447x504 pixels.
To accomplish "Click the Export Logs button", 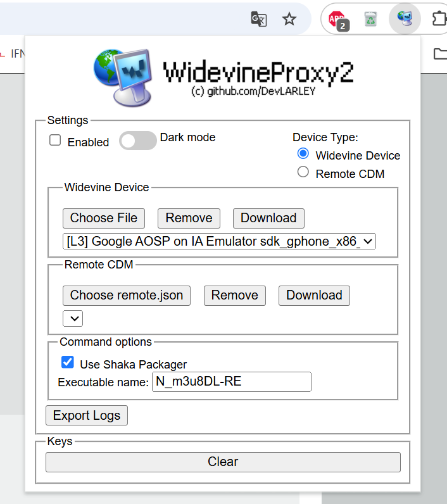I will 87,415.
